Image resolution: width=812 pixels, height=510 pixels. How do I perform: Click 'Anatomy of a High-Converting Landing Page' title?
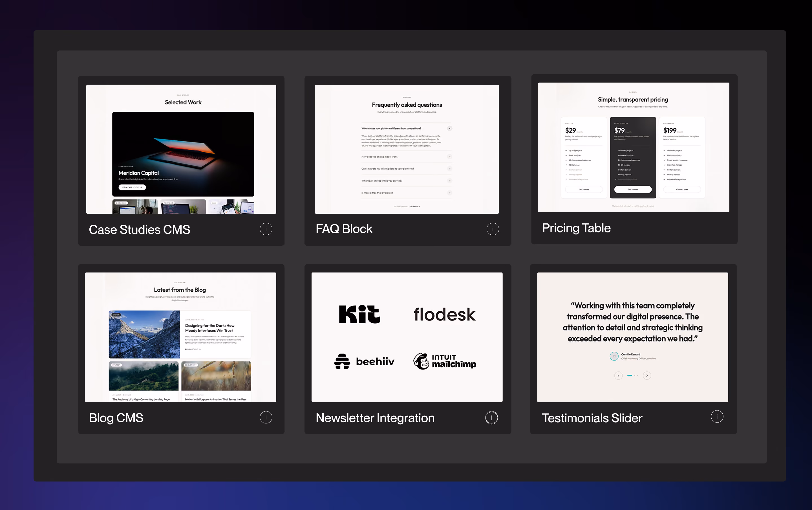tap(141, 399)
